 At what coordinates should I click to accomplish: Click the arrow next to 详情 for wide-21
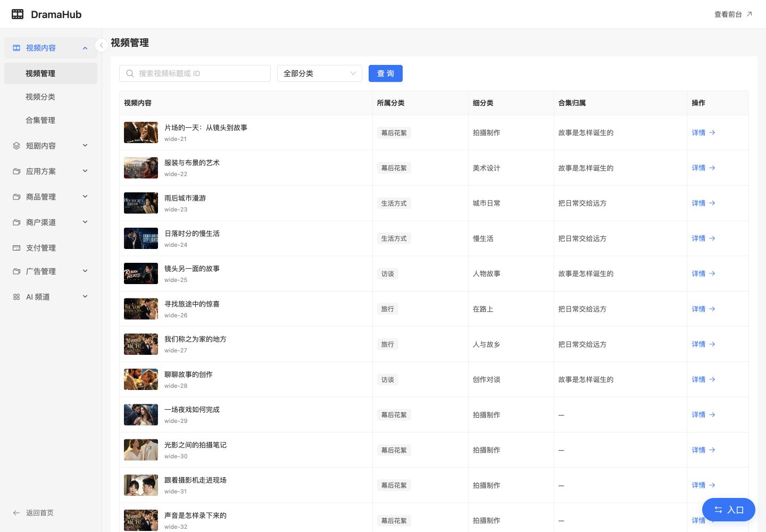tap(712, 132)
